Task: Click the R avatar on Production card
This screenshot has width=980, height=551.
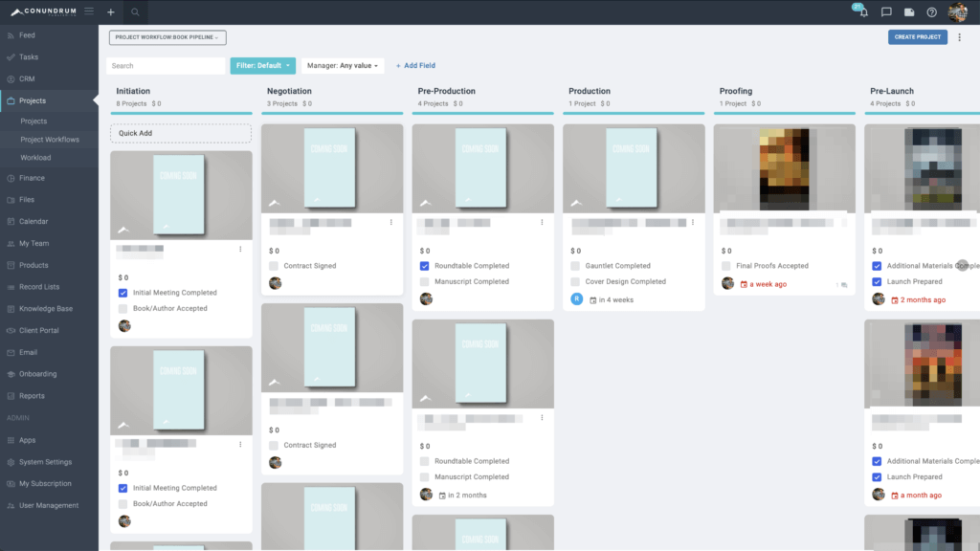Action: click(x=577, y=299)
